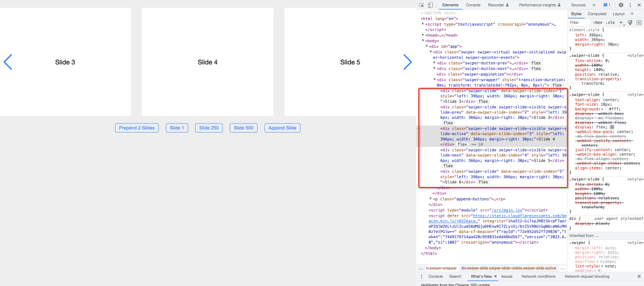
Task: Open DevTools settings gear
Action: coord(621,5)
